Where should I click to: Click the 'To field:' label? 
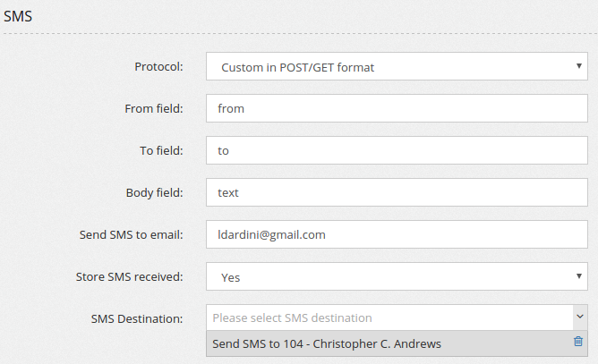[161, 150]
